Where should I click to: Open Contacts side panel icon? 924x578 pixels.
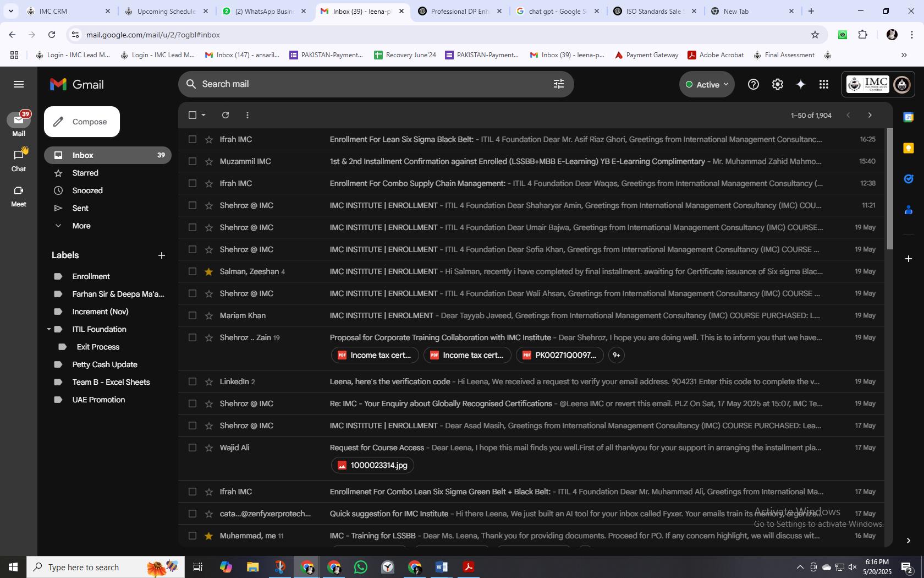coord(908,210)
